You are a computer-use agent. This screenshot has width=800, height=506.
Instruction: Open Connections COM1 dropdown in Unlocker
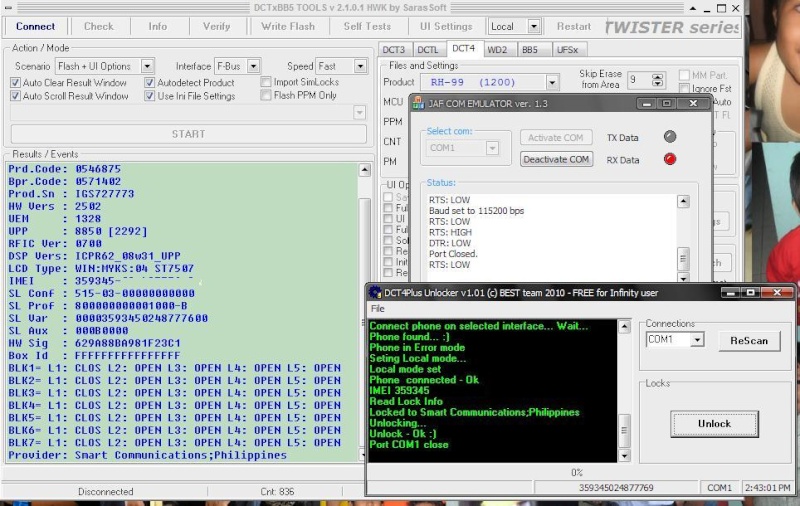tap(697, 339)
